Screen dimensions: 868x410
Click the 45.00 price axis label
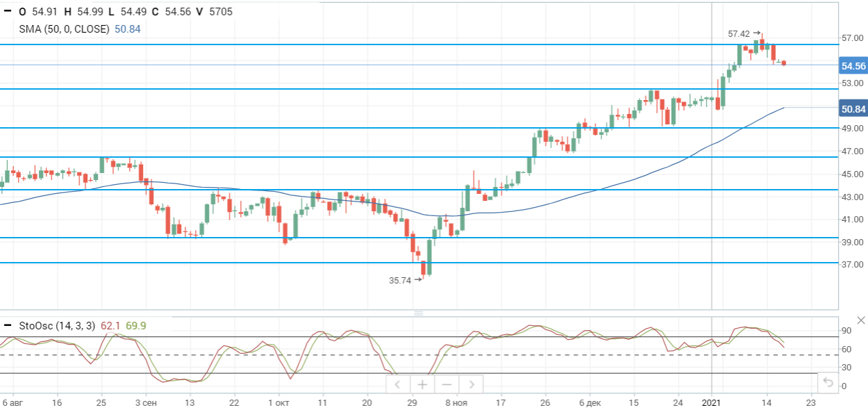853,174
